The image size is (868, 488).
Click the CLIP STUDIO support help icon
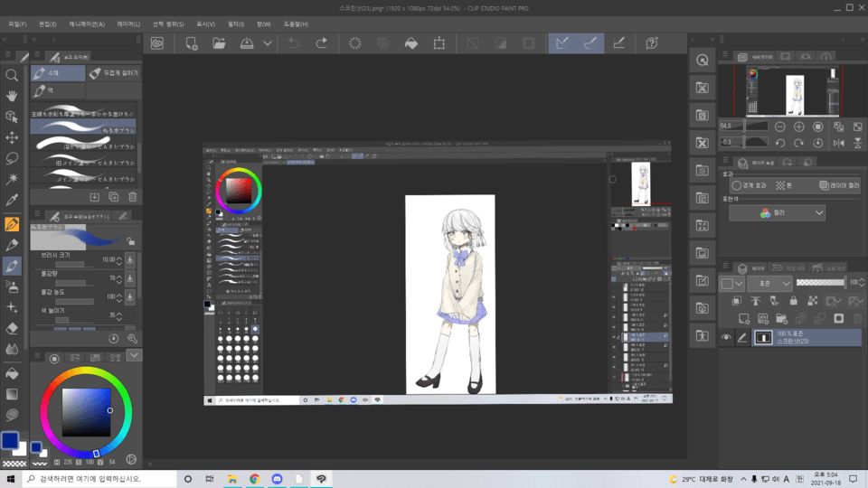tap(652, 43)
